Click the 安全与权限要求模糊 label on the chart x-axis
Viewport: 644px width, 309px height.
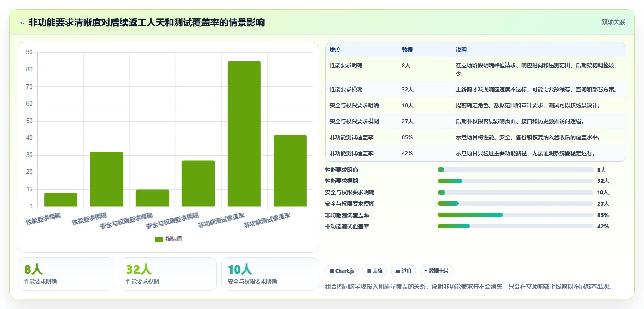click(173, 221)
